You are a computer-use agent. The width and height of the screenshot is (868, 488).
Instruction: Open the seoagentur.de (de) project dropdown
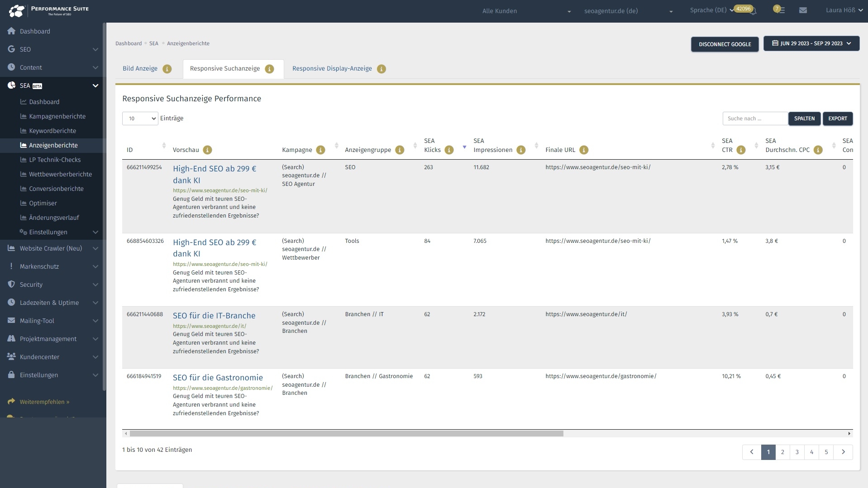click(628, 11)
